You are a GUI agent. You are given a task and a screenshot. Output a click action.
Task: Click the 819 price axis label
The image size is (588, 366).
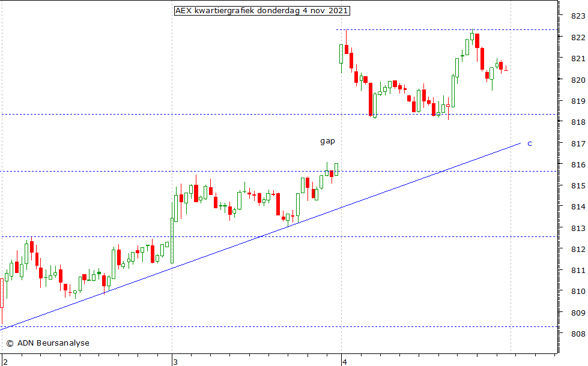pos(578,101)
